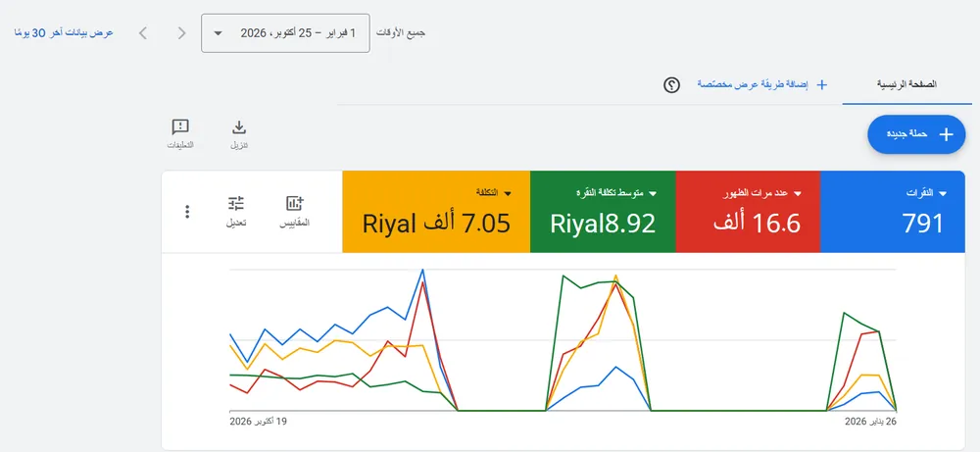Expand the impressions (عدد مرات الظهور) metric dropdown
This screenshot has width=980, height=452.
click(798, 194)
